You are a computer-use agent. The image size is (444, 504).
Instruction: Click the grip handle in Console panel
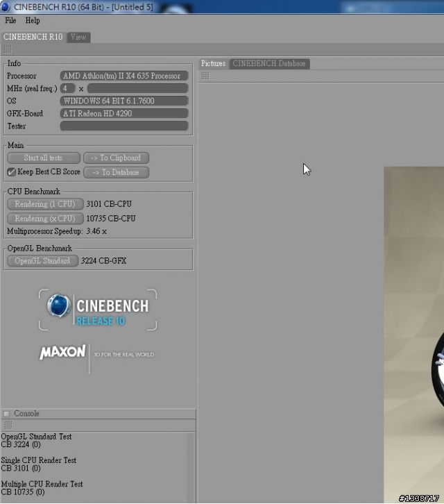[x=8, y=426]
